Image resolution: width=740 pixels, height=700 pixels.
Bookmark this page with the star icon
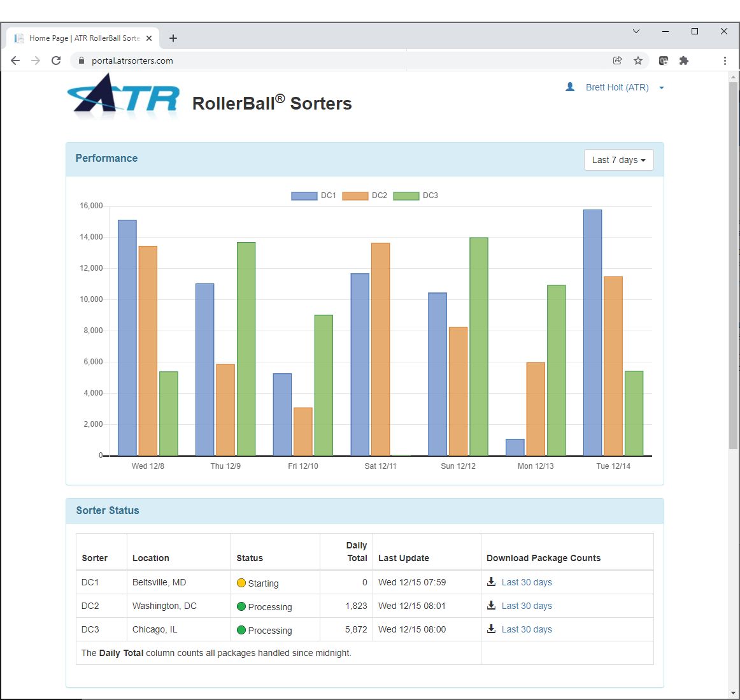tap(637, 61)
